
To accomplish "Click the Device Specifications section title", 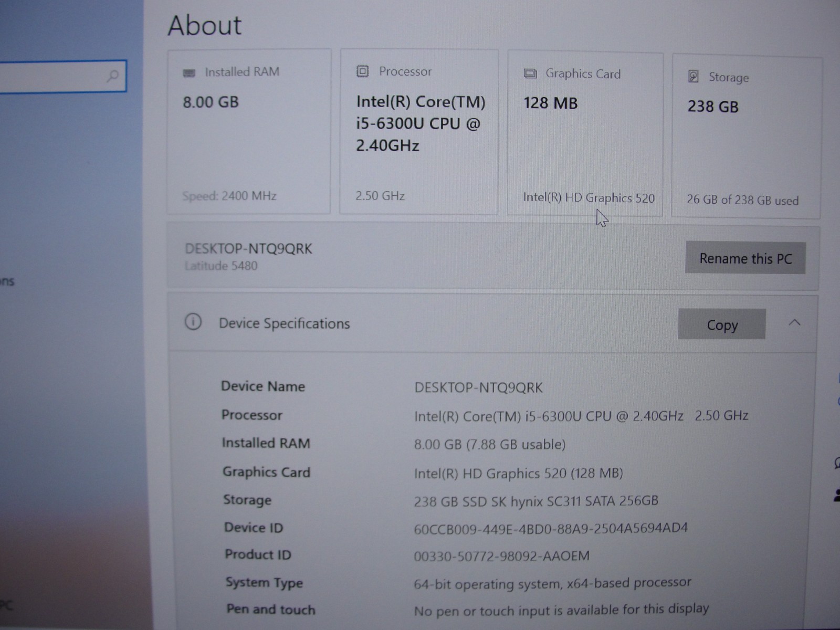I will pos(284,323).
